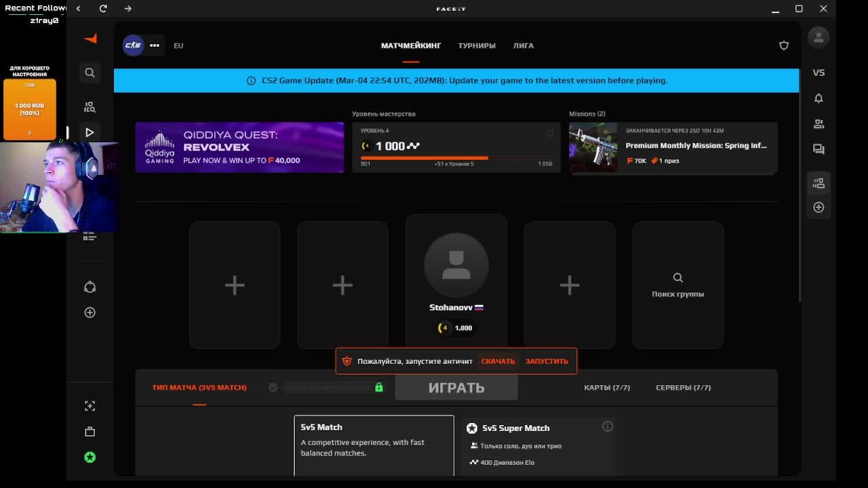Image resolution: width=868 pixels, height=488 pixels.
Task: Switch to the ЛИГА tab
Action: coord(524,45)
